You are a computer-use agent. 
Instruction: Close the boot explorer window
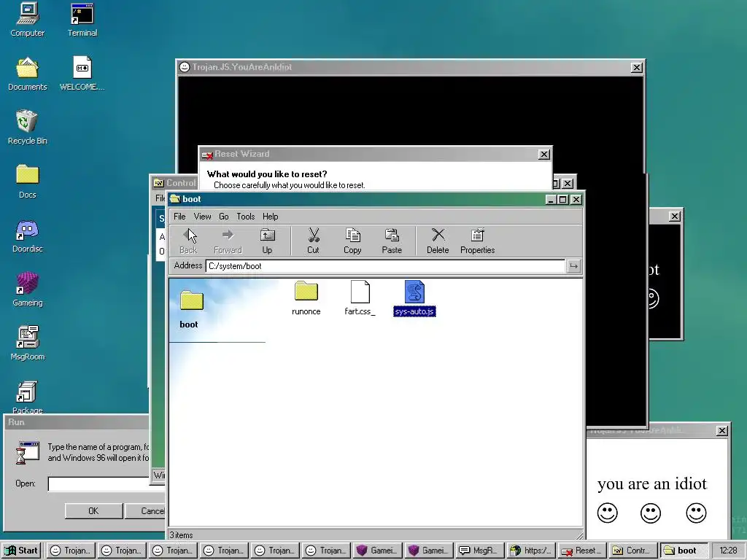tap(576, 200)
